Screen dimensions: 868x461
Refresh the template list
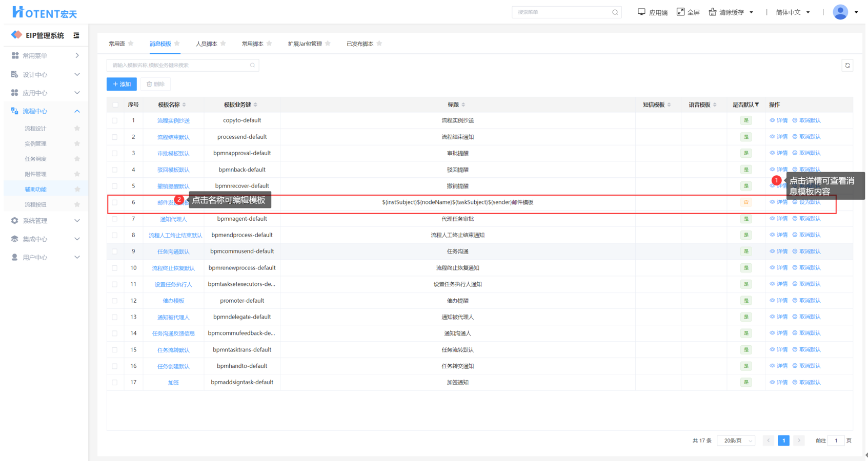tap(847, 66)
